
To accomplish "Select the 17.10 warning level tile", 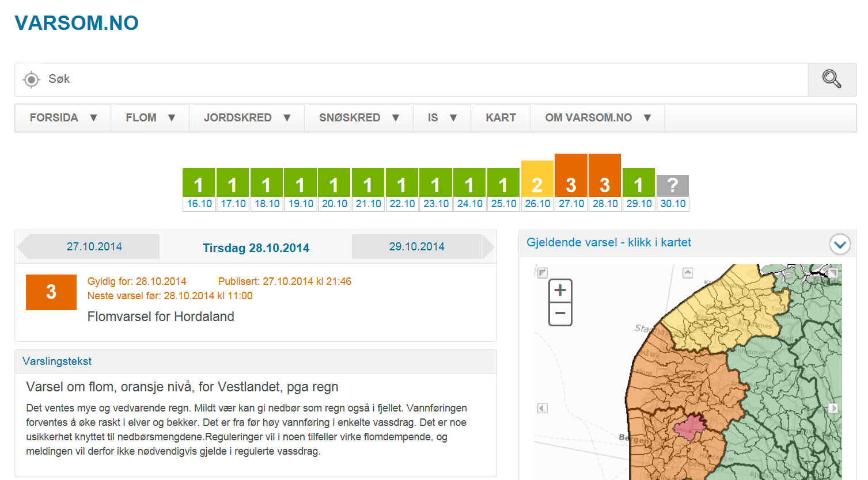I will coord(233,190).
